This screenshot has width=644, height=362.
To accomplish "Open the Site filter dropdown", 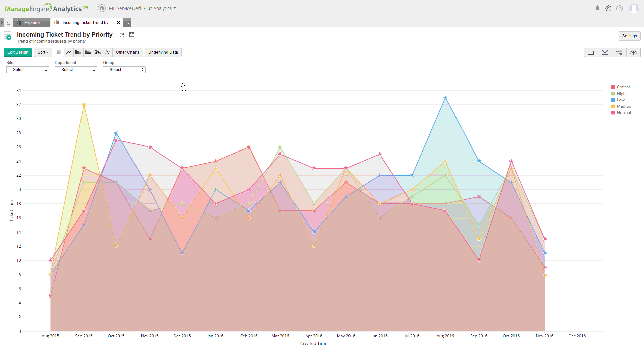I will (x=28, y=70).
